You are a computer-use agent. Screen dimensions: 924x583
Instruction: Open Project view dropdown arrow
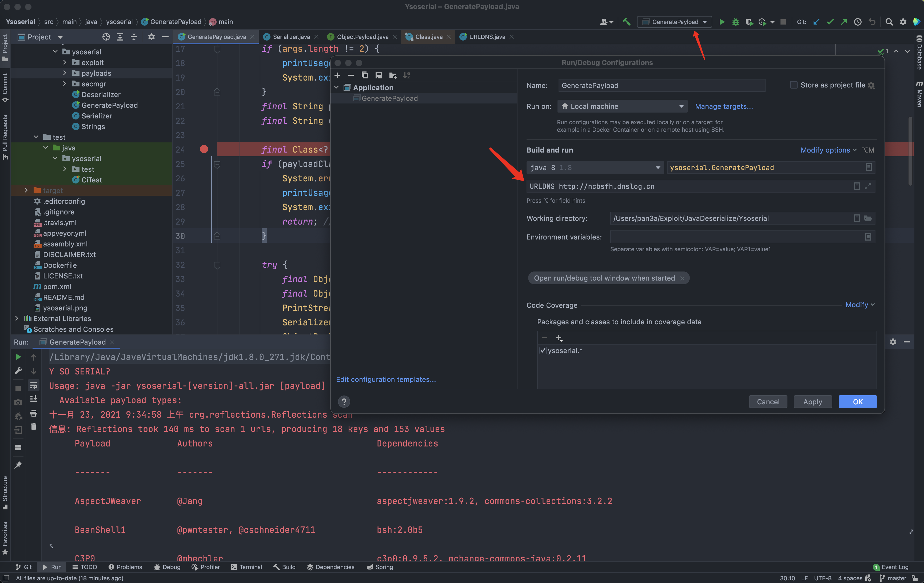coord(60,37)
